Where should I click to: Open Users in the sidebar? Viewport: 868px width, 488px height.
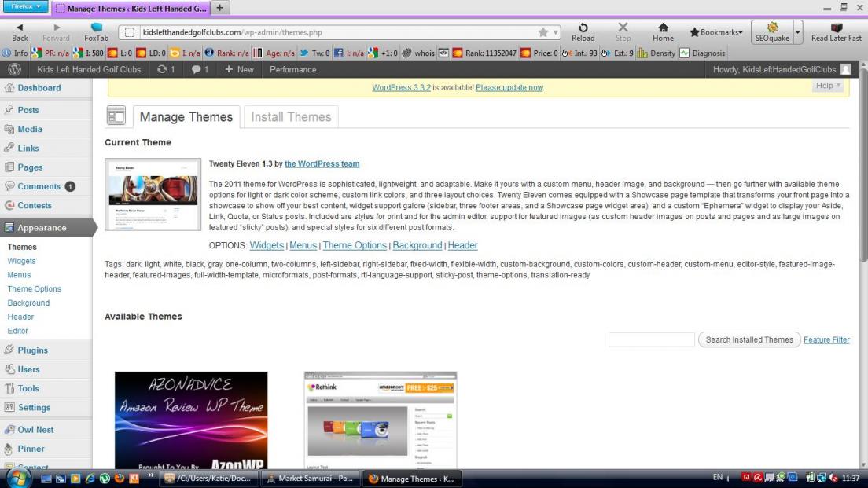tap(28, 369)
